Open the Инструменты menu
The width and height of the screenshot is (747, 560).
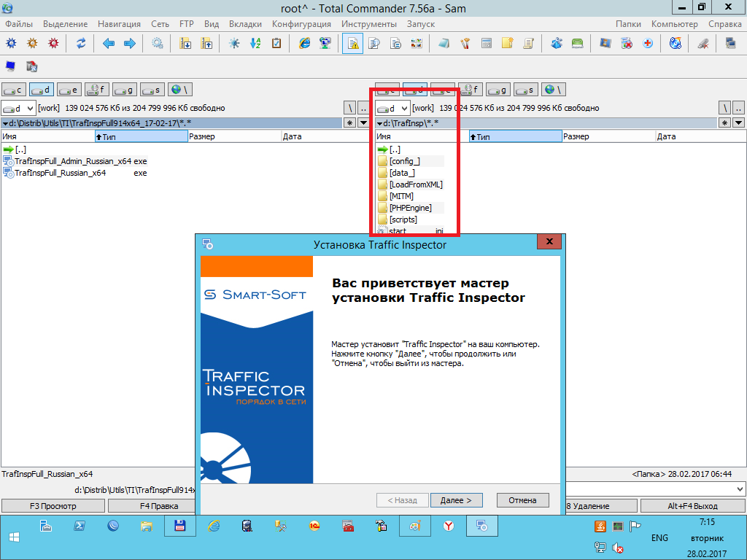pos(368,24)
